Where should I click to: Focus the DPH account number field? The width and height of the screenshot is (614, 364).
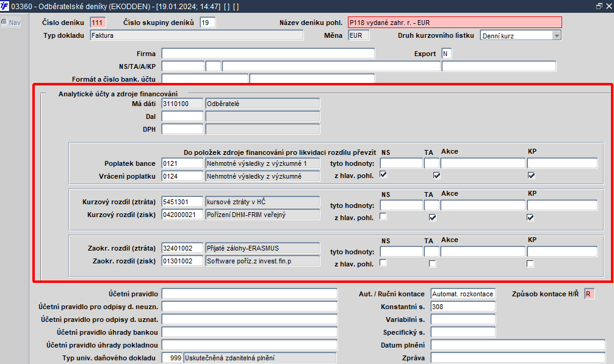tap(182, 129)
